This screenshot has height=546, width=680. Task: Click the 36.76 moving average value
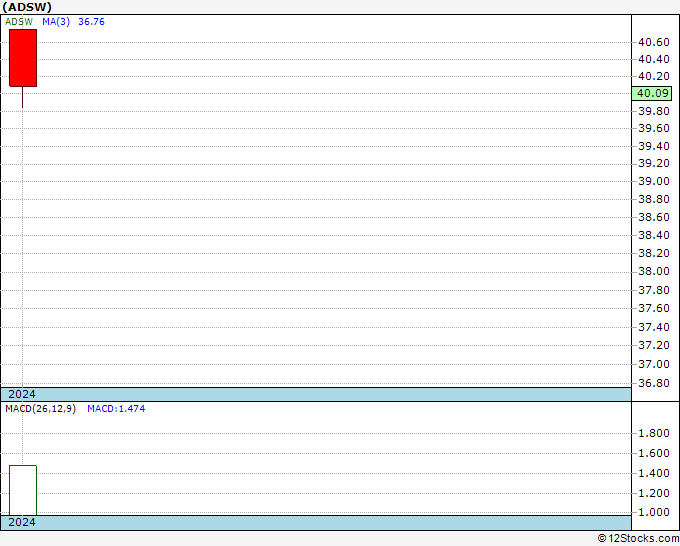pos(91,22)
